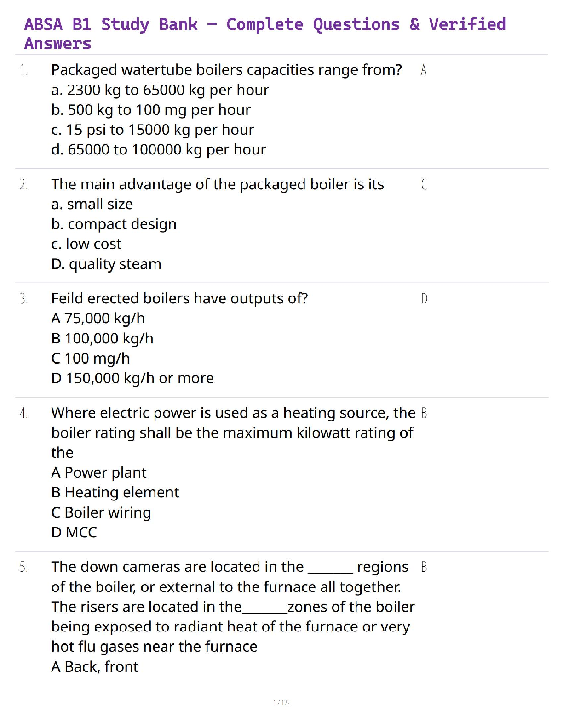Click question 3 about field erected boilers
The image size is (563, 728).
179,299
